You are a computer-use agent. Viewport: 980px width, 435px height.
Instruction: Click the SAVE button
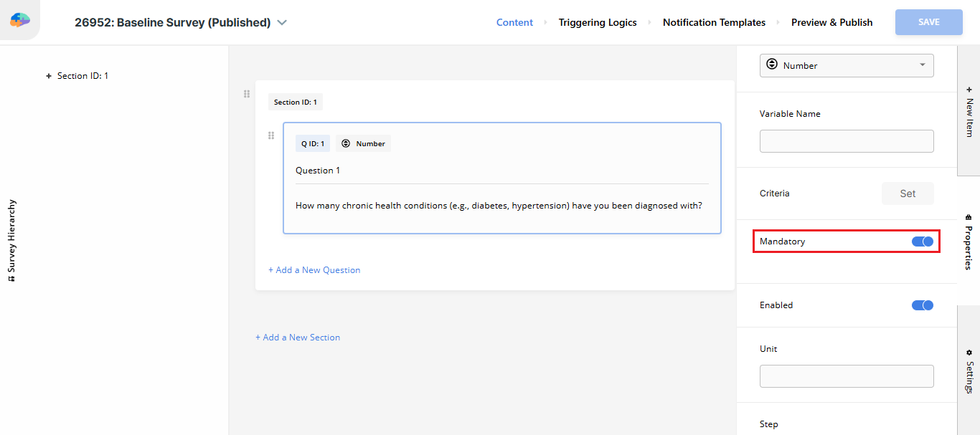click(x=928, y=22)
